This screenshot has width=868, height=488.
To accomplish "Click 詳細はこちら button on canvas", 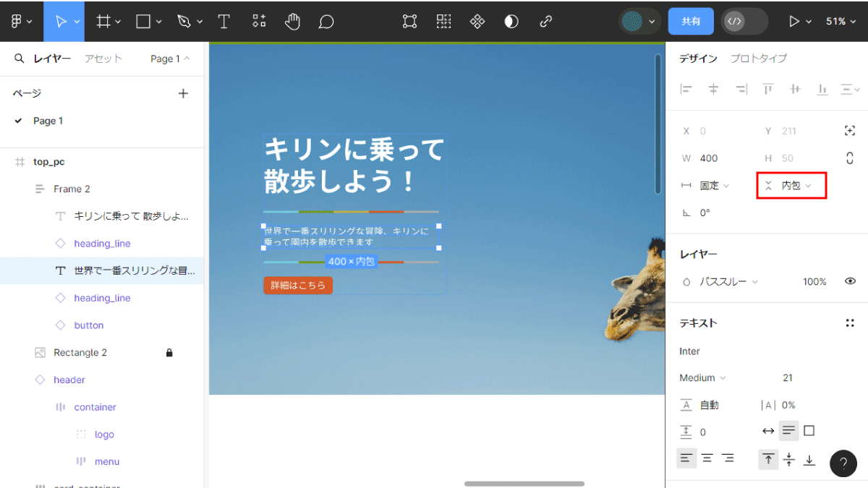I will 298,286.
